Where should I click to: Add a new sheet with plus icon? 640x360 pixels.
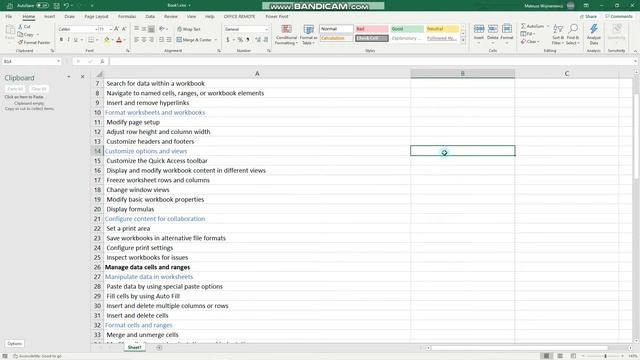click(x=159, y=348)
